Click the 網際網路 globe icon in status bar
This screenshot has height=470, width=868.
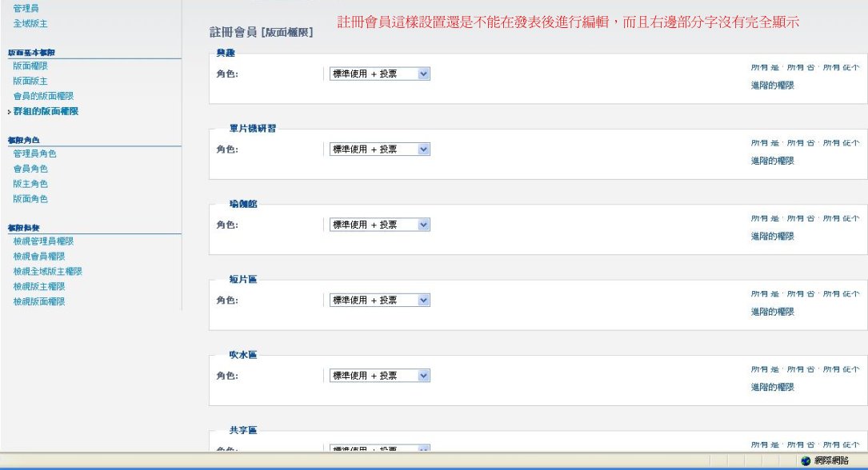tap(806, 460)
